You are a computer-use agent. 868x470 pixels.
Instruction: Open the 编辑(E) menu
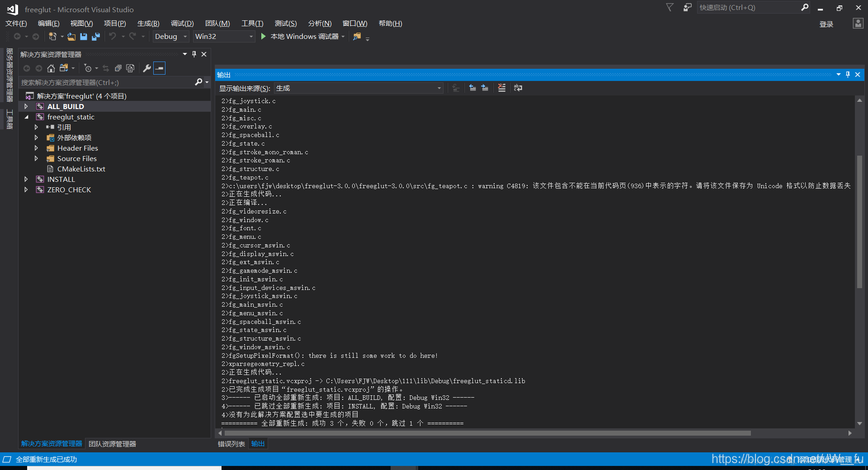tap(49, 24)
